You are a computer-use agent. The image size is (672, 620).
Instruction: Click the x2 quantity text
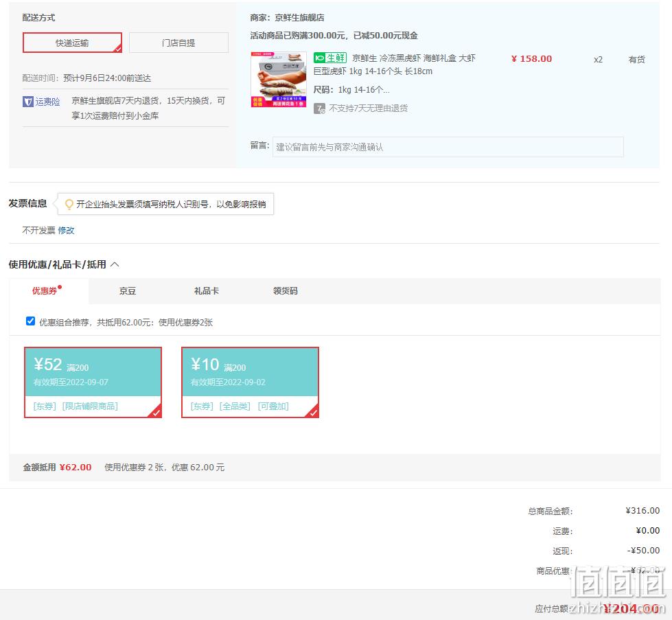(598, 60)
